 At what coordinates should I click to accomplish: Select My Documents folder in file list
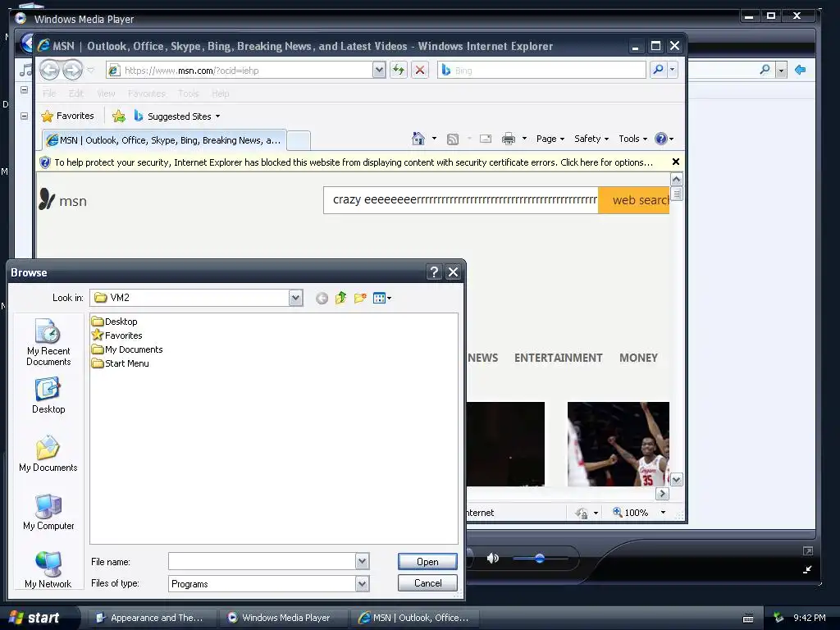(x=127, y=349)
